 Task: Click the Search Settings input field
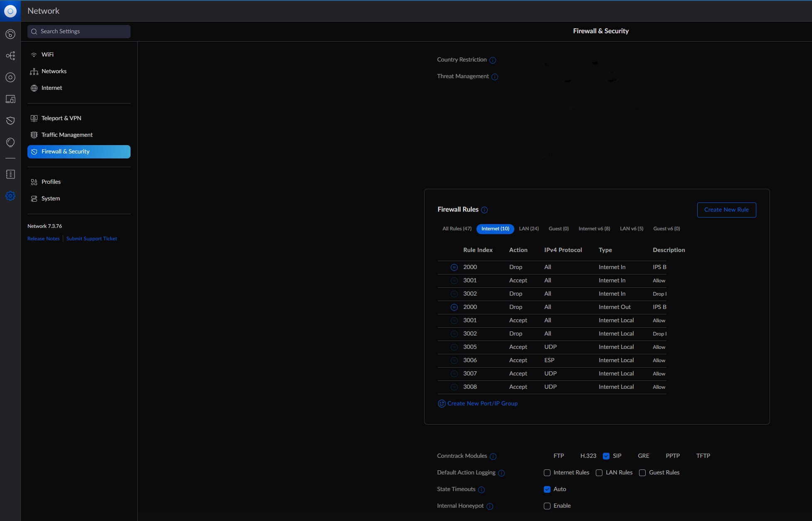click(79, 32)
